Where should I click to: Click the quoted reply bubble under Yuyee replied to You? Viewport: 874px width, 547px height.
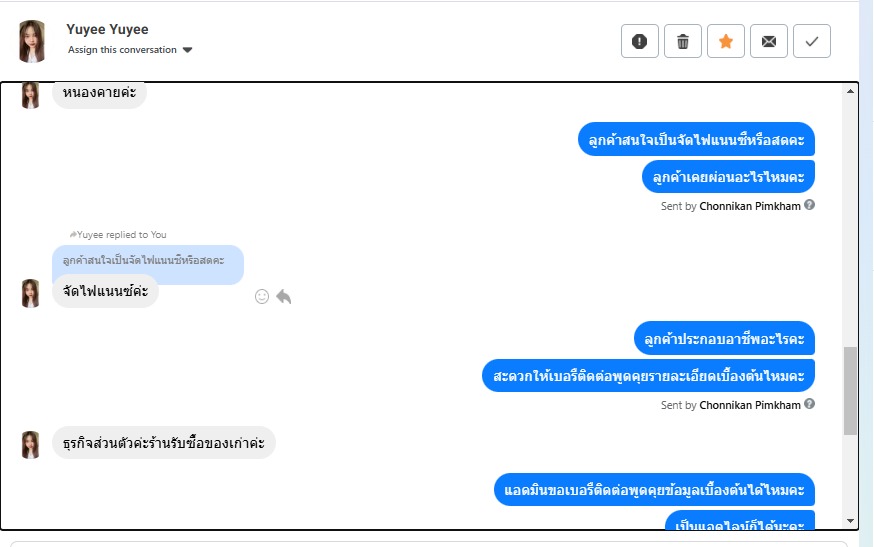(x=147, y=261)
